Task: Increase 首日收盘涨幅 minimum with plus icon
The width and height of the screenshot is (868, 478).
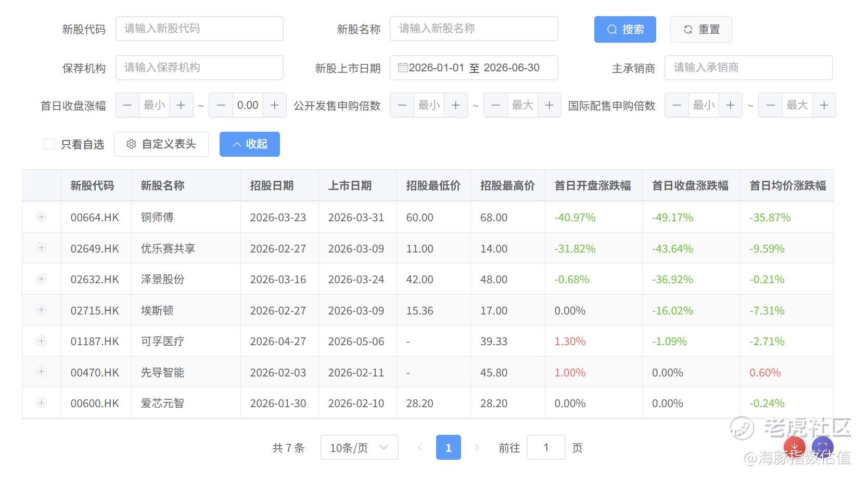Action: (181, 105)
